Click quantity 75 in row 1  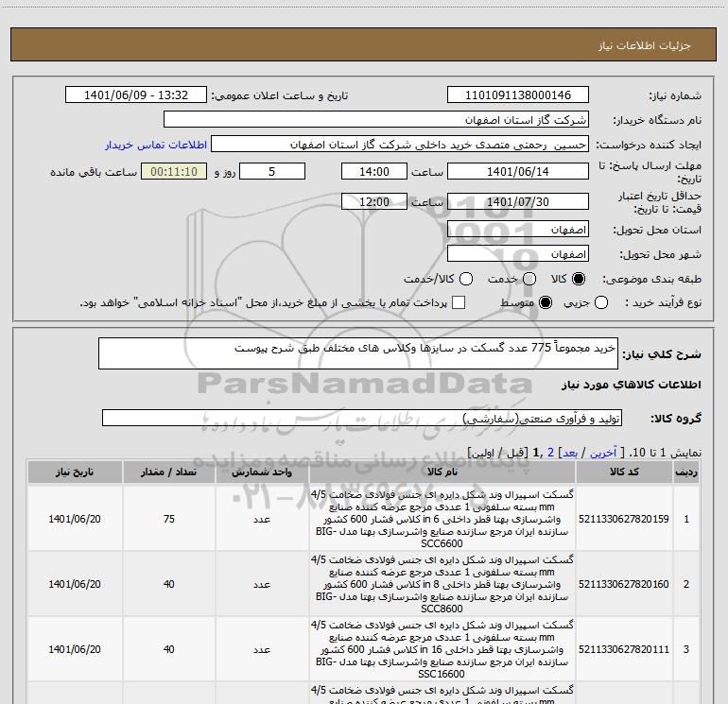[x=168, y=519]
